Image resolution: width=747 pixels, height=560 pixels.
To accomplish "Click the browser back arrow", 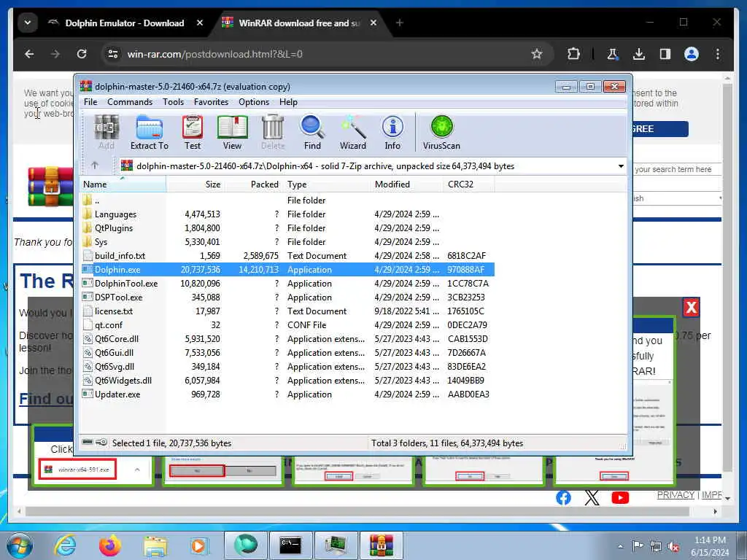I will [x=29, y=54].
